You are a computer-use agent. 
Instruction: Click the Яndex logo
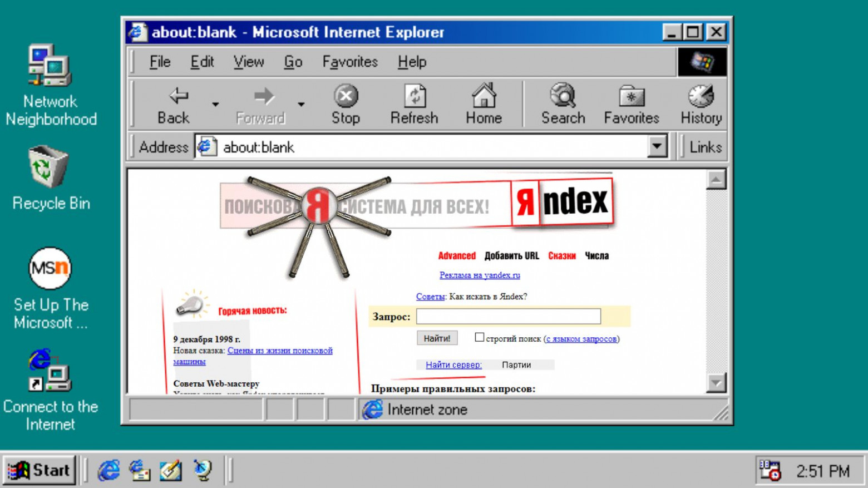[x=563, y=202]
